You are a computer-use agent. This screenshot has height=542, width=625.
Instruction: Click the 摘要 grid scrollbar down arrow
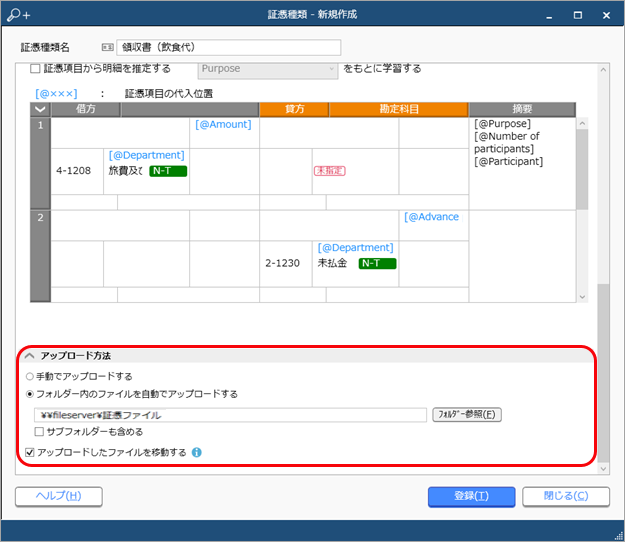tap(582, 297)
